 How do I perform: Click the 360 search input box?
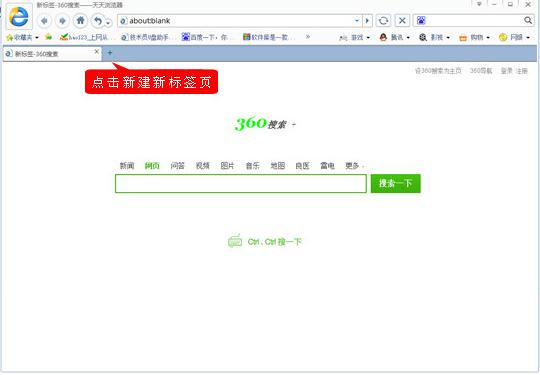point(241,184)
